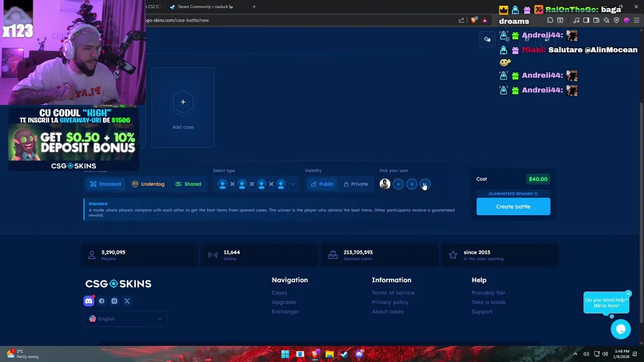Open the Brave VPN shield icon
The height and width of the screenshot is (362, 644).
point(616,20)
